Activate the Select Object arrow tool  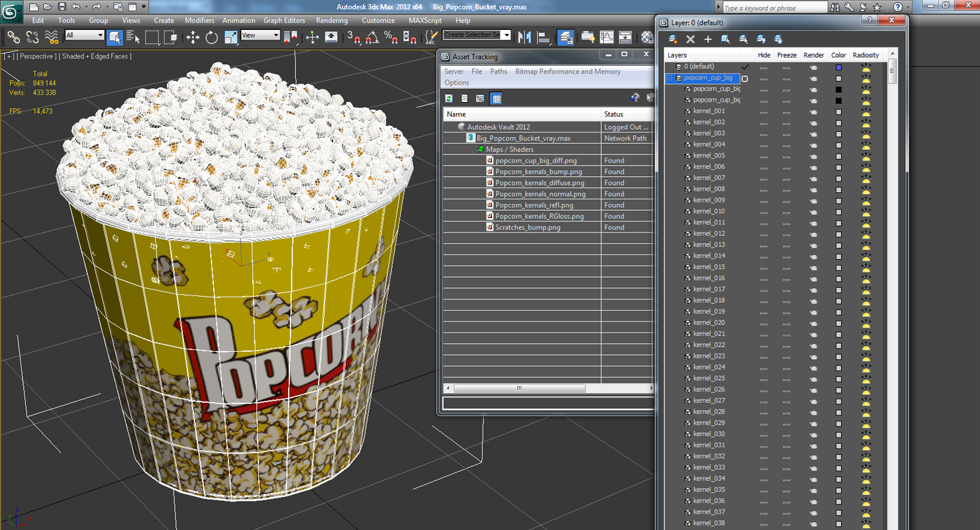click(114, 37)
